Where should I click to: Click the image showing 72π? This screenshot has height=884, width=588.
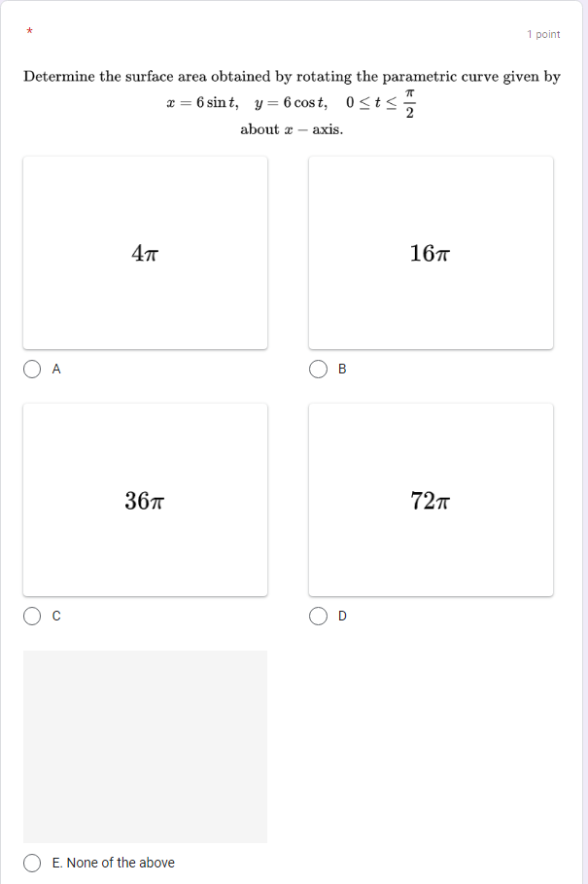pyautogui.click(x=430, y=499)
